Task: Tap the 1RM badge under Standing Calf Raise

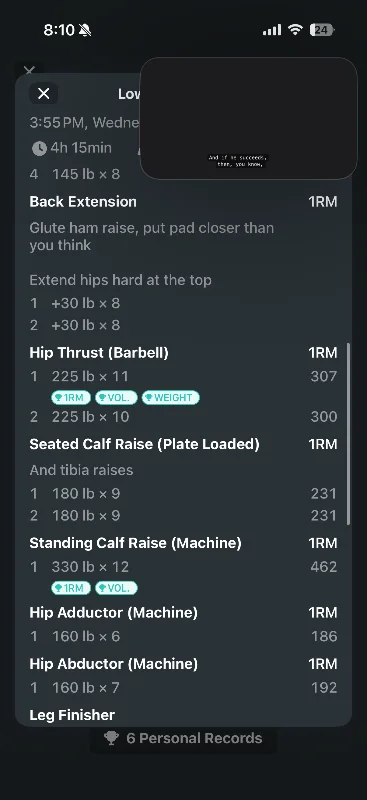Action: tap(71, 588)
